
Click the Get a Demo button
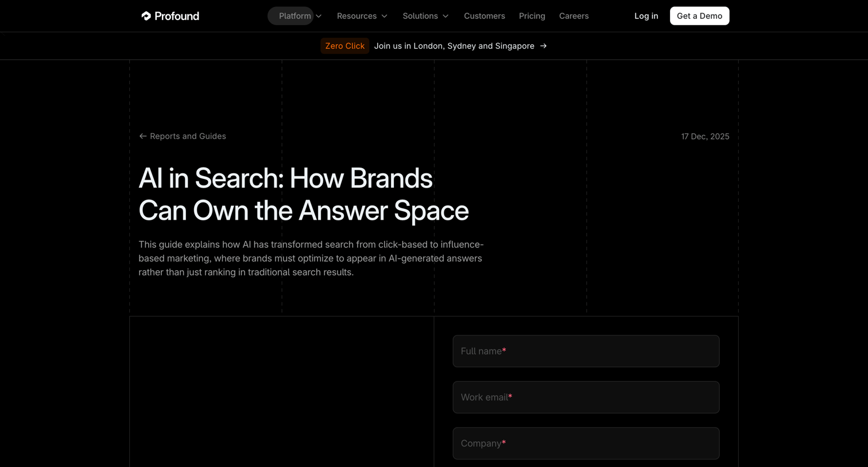pyautogui.click(x=699, y=16)
